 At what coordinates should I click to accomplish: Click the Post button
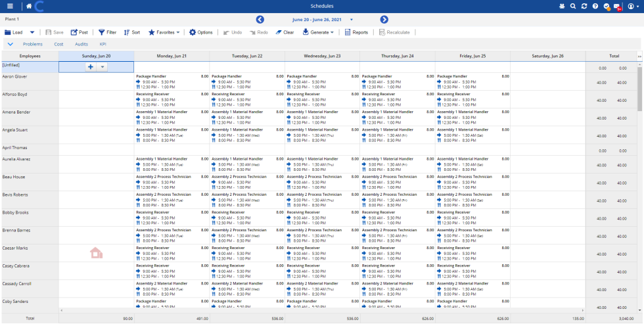79,32
